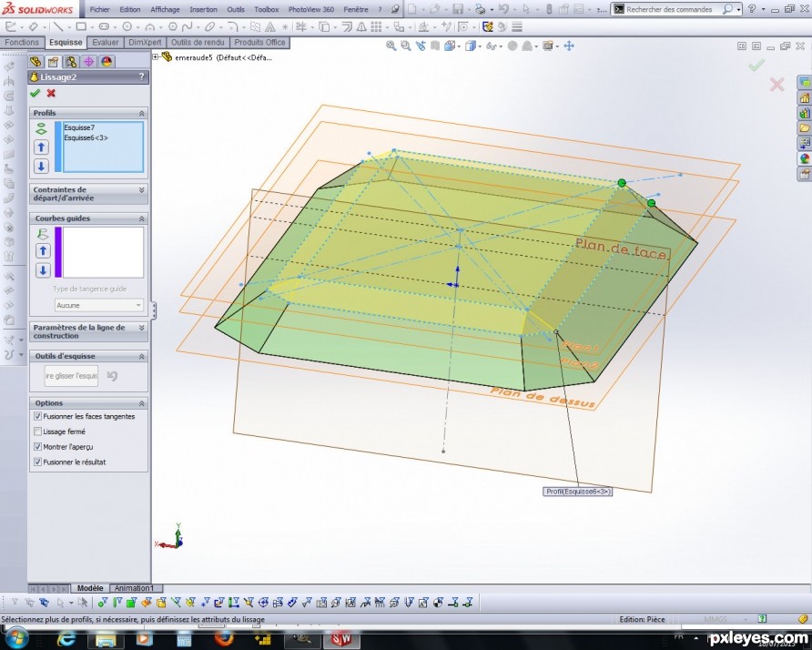Collapse the Courbes guides section
The height and width of the screenshot is (650, 812).
coord(141,218)
